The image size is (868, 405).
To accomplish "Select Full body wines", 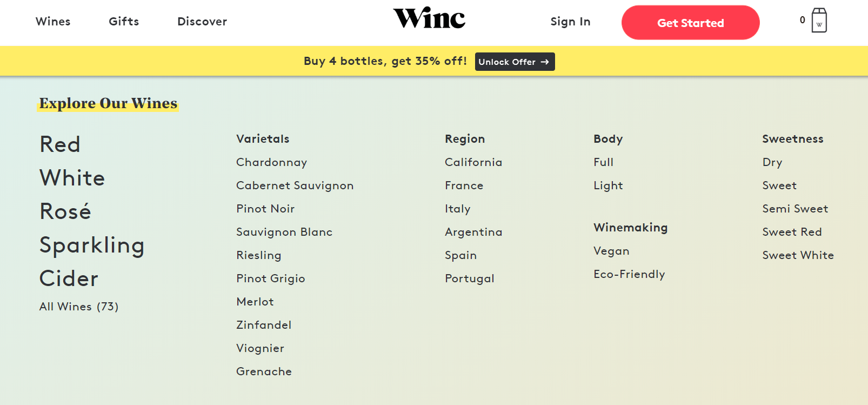I will [603, 162].
